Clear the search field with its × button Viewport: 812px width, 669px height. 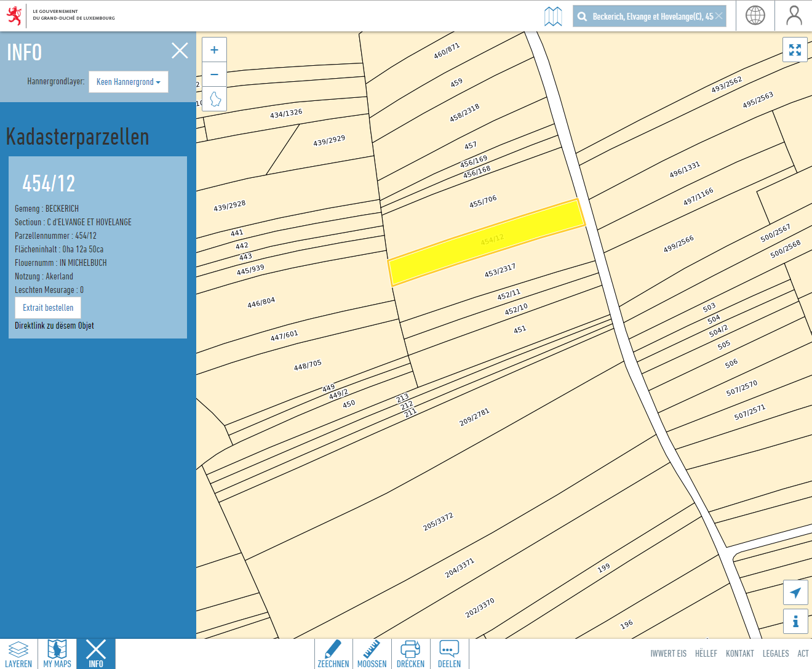pos(718,15)
